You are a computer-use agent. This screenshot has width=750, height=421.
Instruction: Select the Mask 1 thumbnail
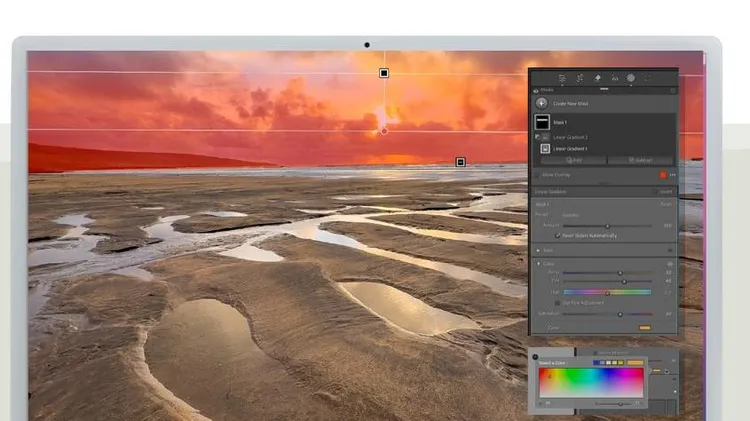click(x=543, y=121)
